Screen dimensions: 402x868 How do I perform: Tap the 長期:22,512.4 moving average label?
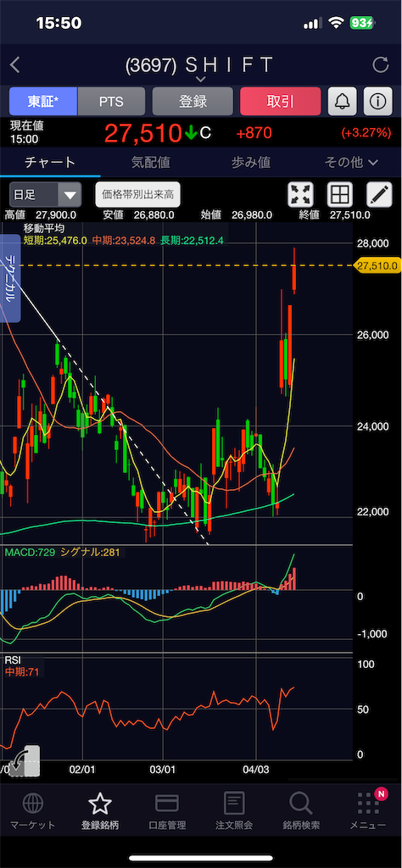click(193, 240)
